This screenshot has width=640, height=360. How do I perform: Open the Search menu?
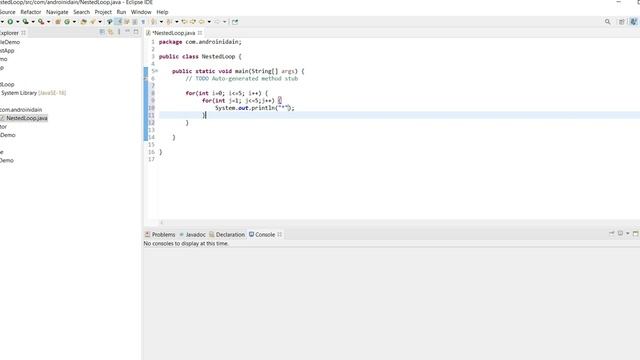point(82,12)
